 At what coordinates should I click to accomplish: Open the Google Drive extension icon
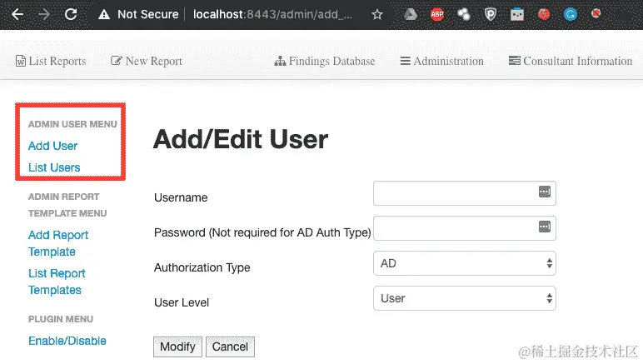(x=411, y=15)
